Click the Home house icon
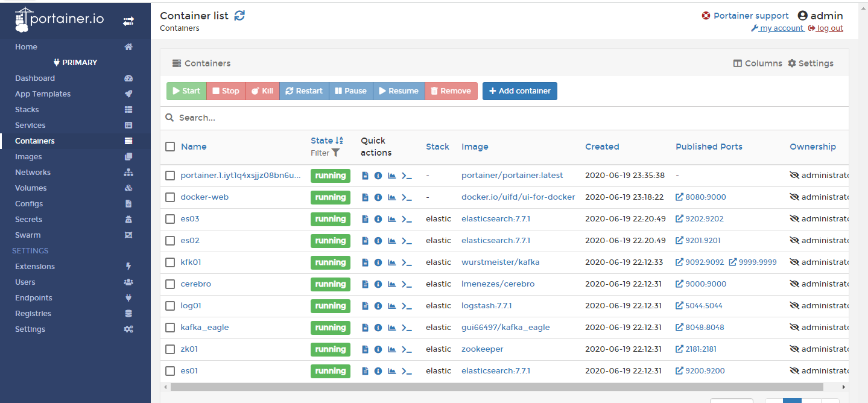868x403 pixels. pyautogui.click(x=128, y=47)
